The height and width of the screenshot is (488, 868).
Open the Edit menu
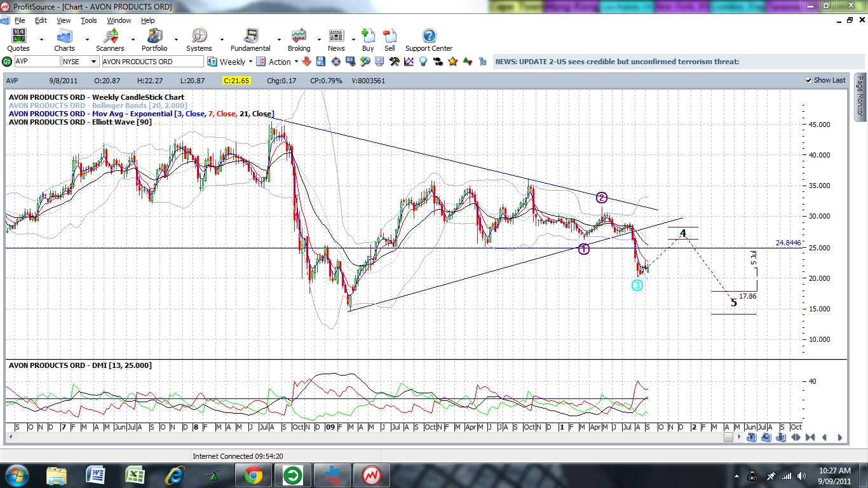pyautogui.click(x=41, y=20)
